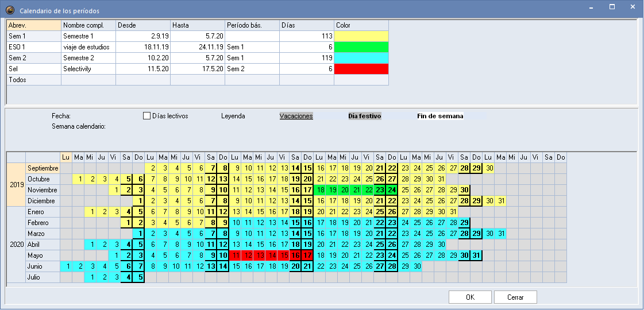644x310 pixels.
Task: Select day 5 in Julio row
Action: (139, 277)
